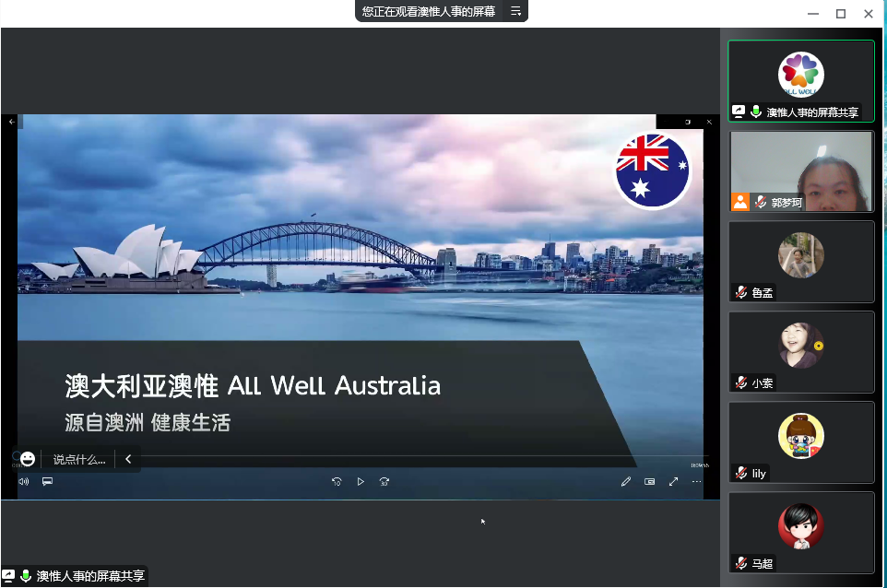Toggle the video player volume speaker icon
This screenshot has height=588, width=887.
[24, 481]
